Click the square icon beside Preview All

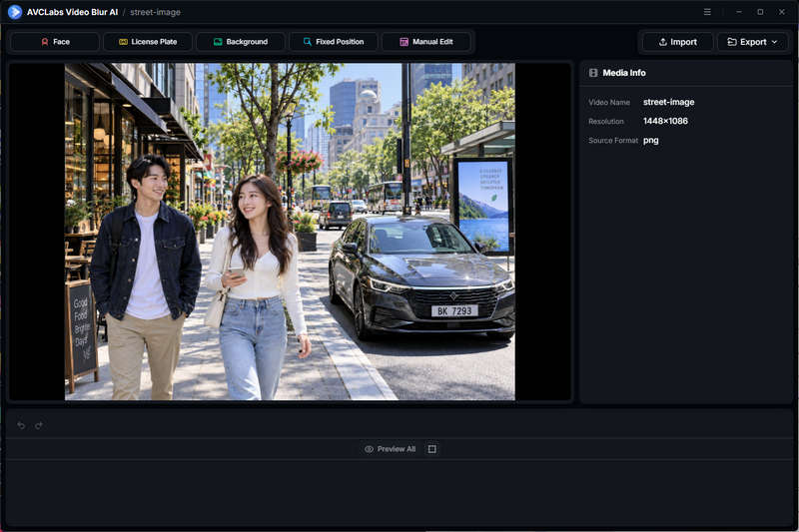click(x=432, y=449)
